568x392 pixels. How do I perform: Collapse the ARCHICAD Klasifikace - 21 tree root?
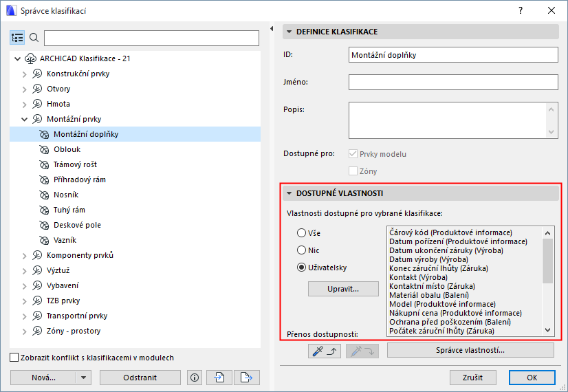17,58
